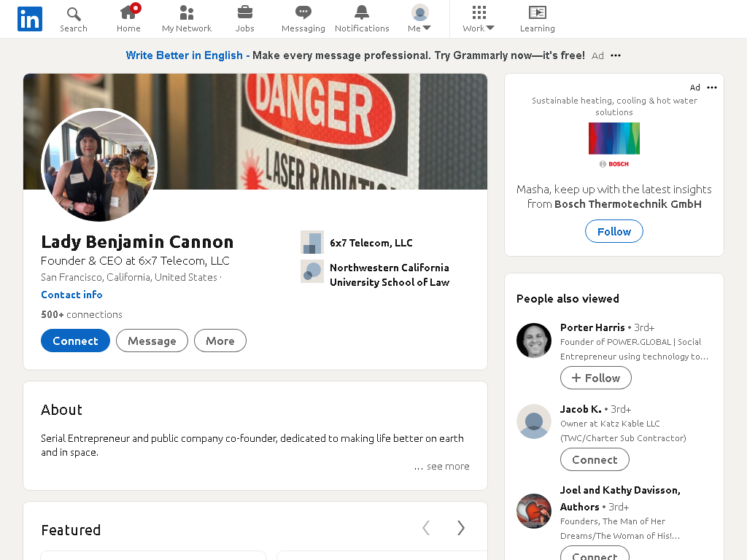
Task: Open the Notifications bell
Action: 362,20
